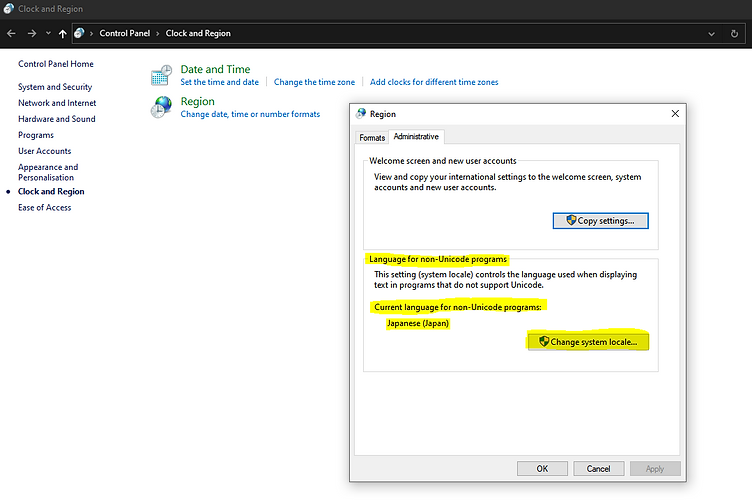This screenshot has height=503, width=752.
Task: Open Network and Internet category
Action: click(57, 103)
